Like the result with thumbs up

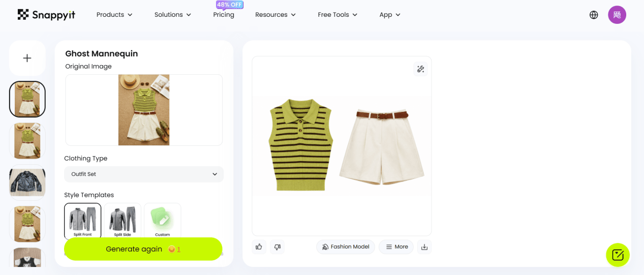pyautogui.click(x=259, y=247)
